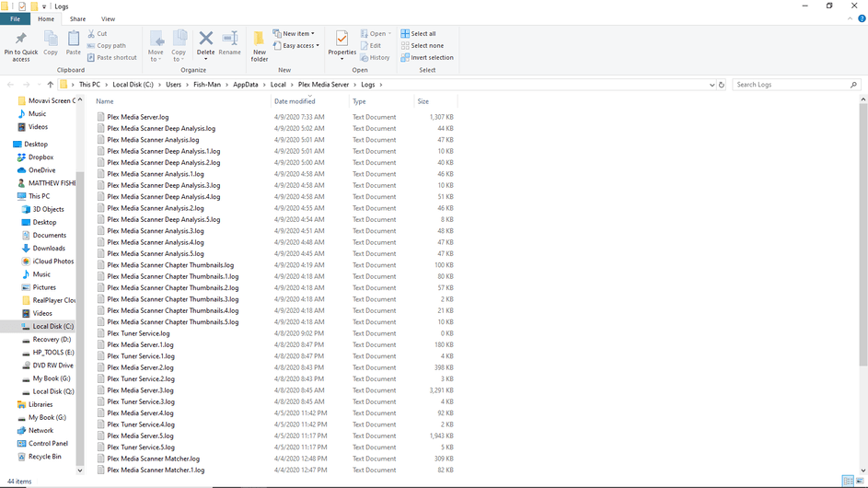Click the Delete ribbon icon
This screenshot has width=868, height=488.
[206, 39]
